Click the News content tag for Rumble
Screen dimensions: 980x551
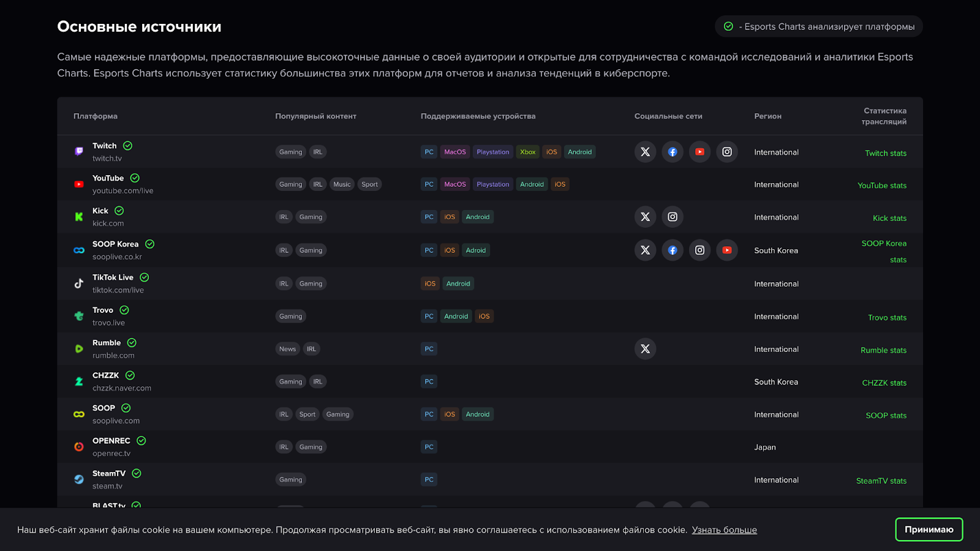[287, 349]
